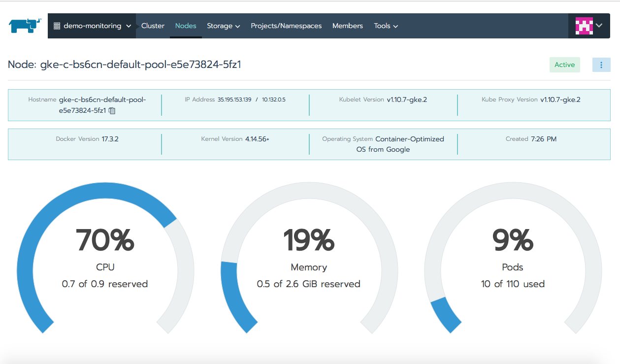Expand the user account chevron
Image resolution: width=620 pixels, height=364 pixels.
click(599, 26)
